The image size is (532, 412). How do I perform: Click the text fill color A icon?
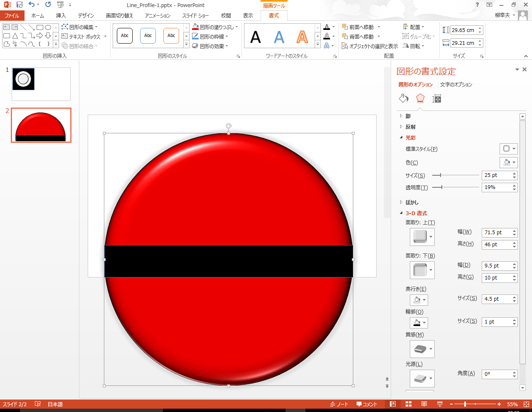pyautogui.click(x=327, y=27)
